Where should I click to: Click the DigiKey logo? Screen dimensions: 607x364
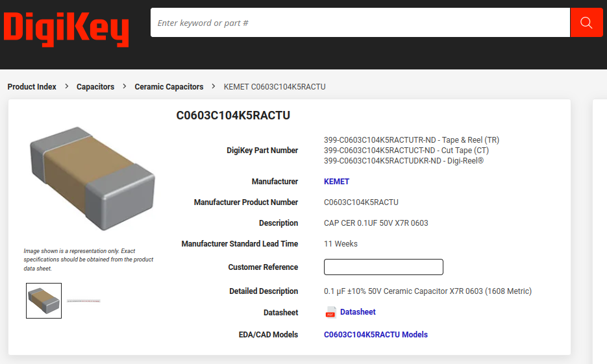click(x=66, y=29)
